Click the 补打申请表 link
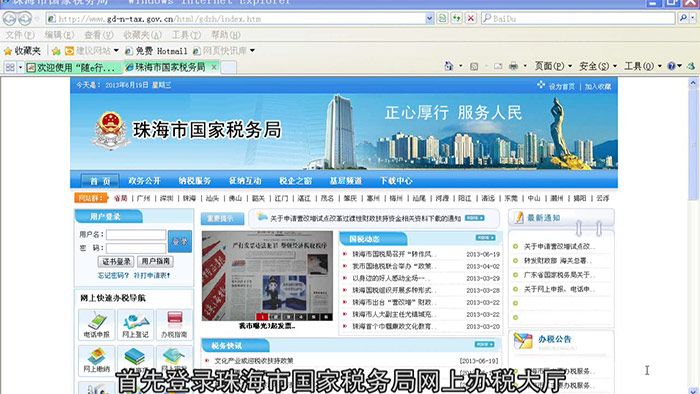700x394 pixels. click(152, 276)
